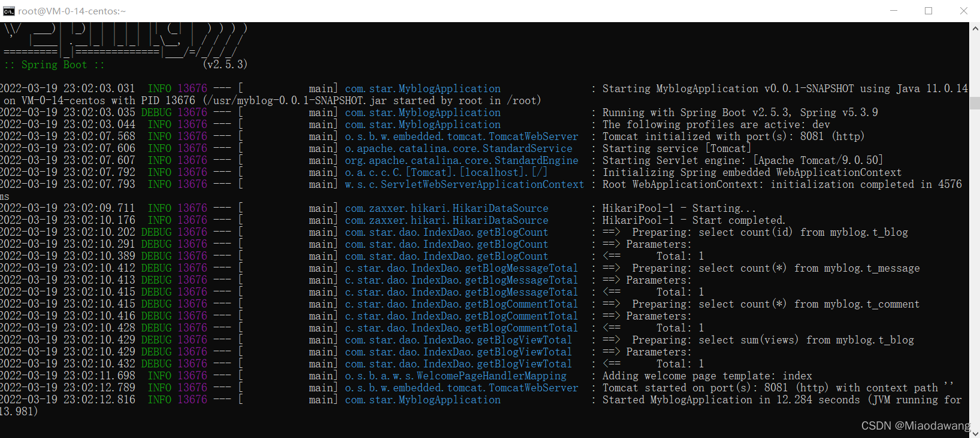Click the Spring Boot banner text
The height and width of the screenshot is (438, 980).
click(x=54, y=65)
